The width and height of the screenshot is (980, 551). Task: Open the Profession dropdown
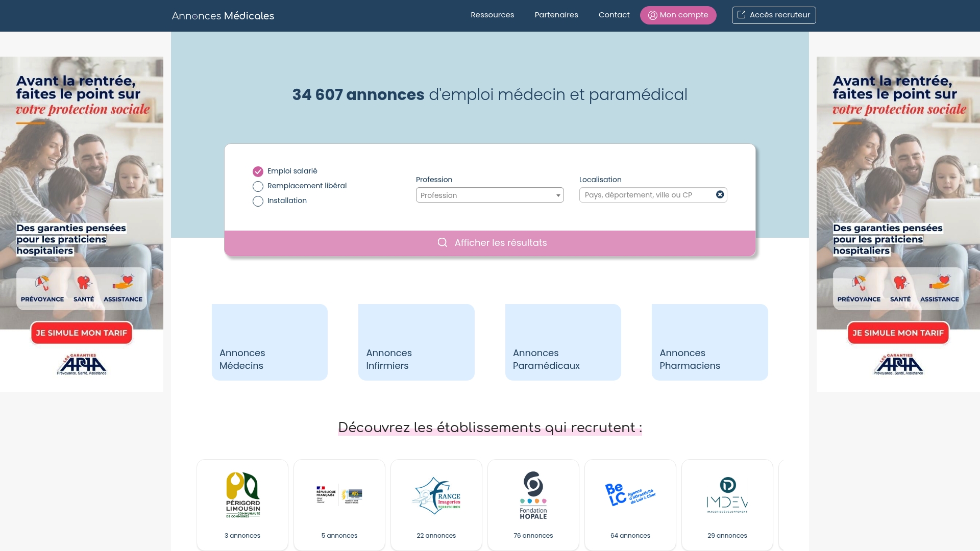[x=490, y=195]
